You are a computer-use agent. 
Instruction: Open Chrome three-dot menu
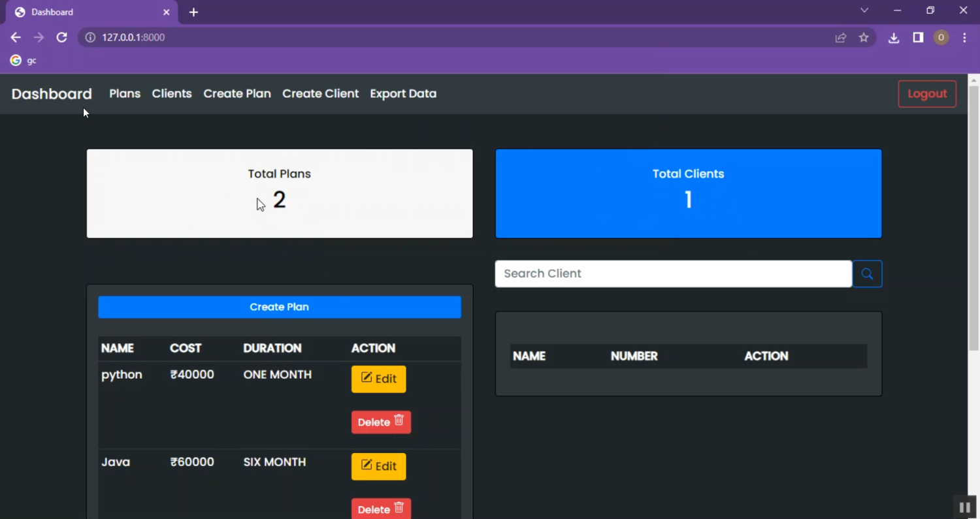964,38
